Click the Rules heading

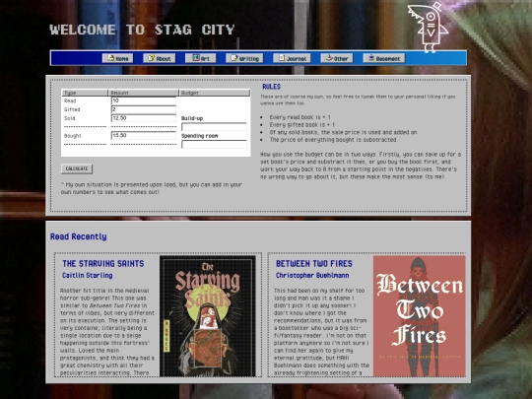coord(272,87)
